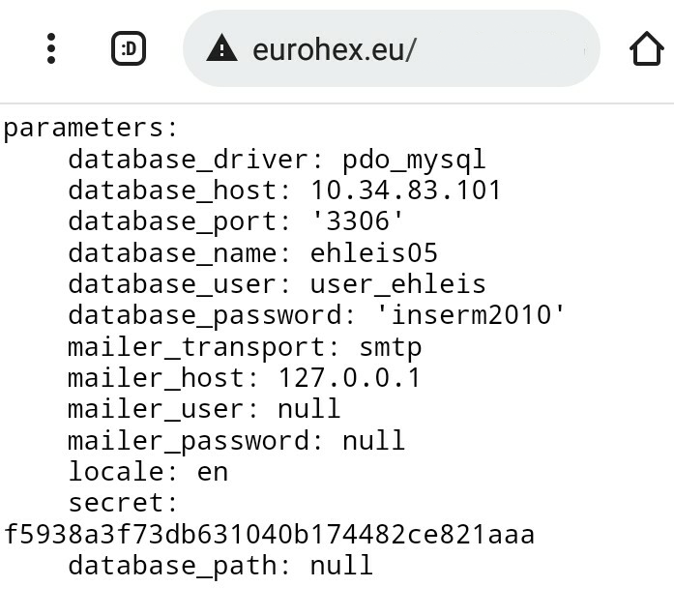Click the locale en line
The image size is (674, 616).
pyautogui.click(x=148, y=472)
